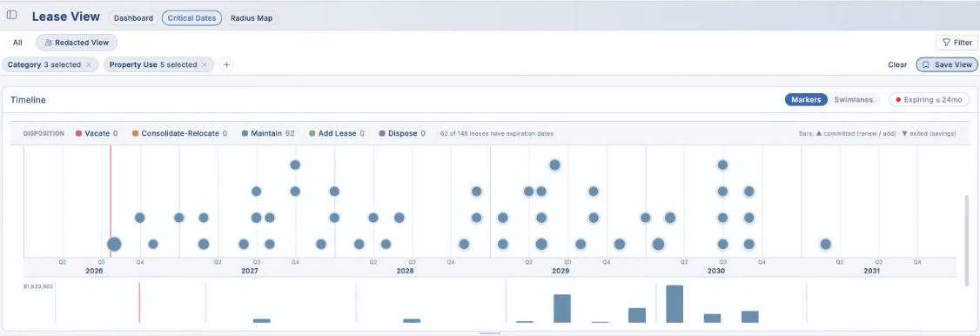
Task: Switch to the Critical Dates tab
Action: [191, 18]
